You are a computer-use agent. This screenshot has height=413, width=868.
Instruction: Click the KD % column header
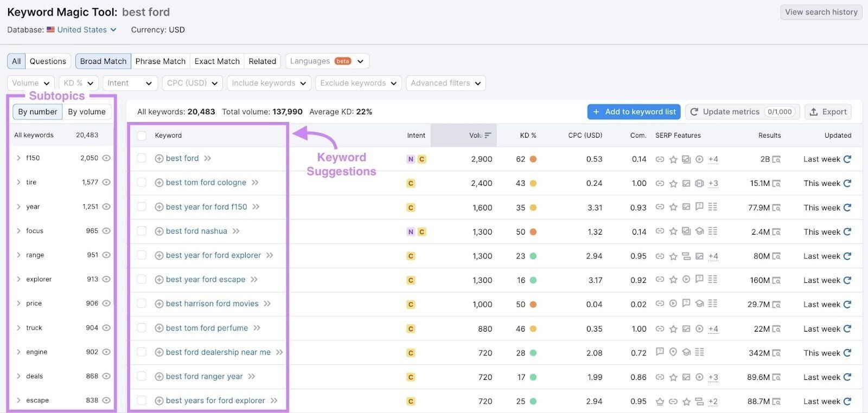click(528, 135)
